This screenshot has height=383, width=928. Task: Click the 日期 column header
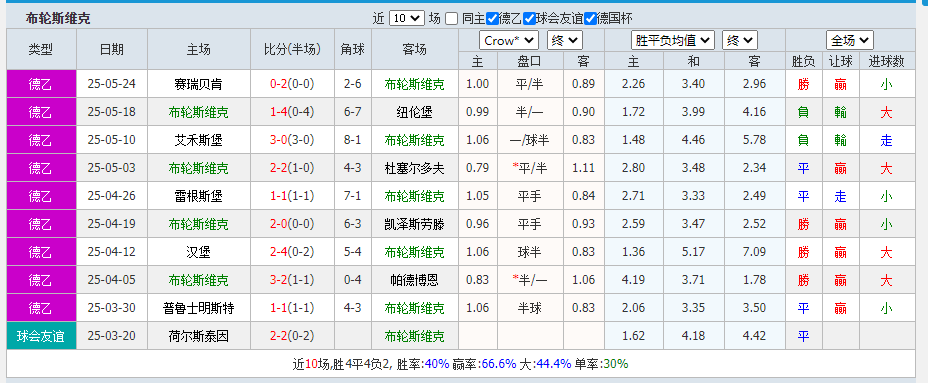[112, 50]
